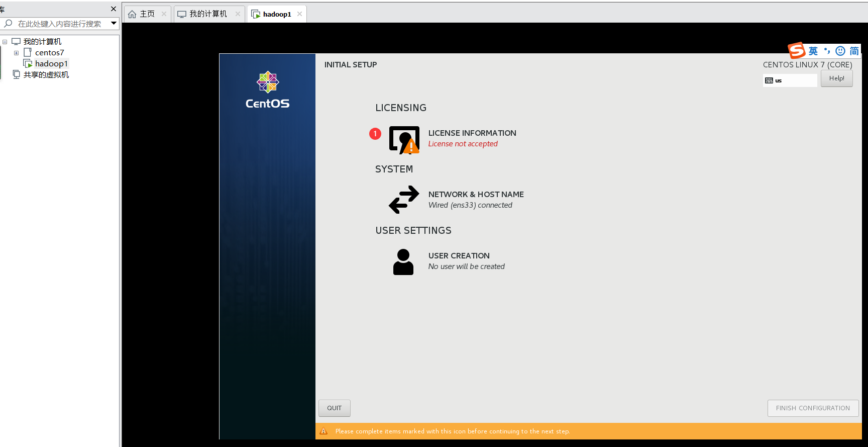Open License Information warning icon
This screenshot has width=868, height=447.
click(x=404, y=140)
